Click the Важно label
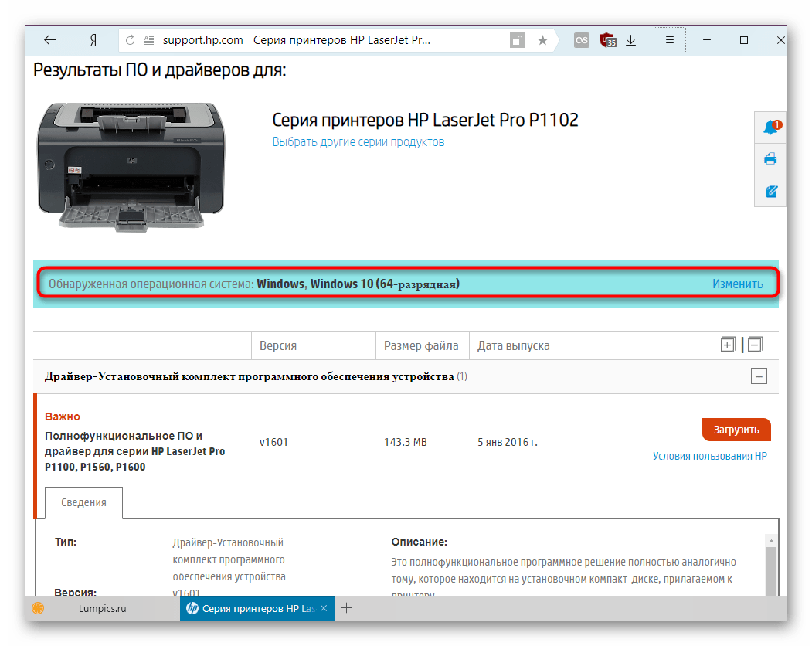This screenshot has height=646, width=812. 62,416
